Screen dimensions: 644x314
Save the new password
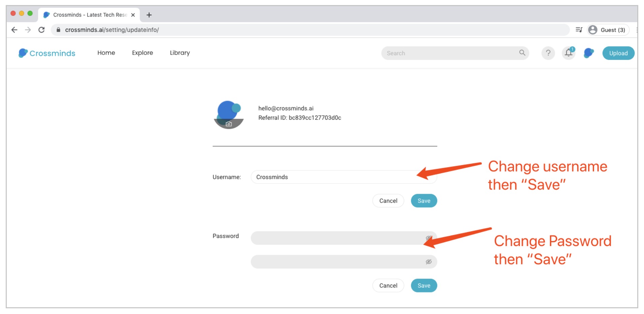coord(424,286)
